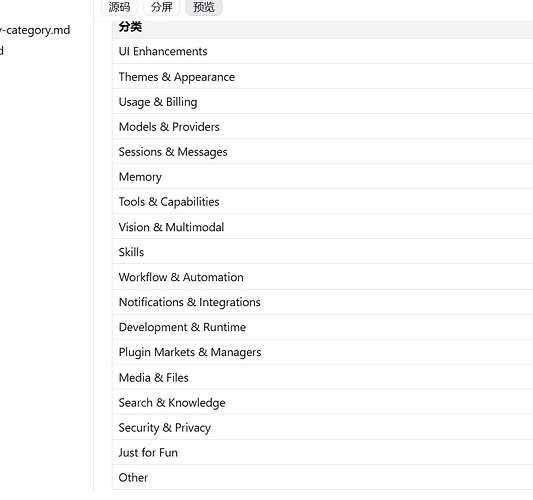Switch to 分屏 split view tab
The width and height of the screenshot is (533, 500).
coord(161,7)
